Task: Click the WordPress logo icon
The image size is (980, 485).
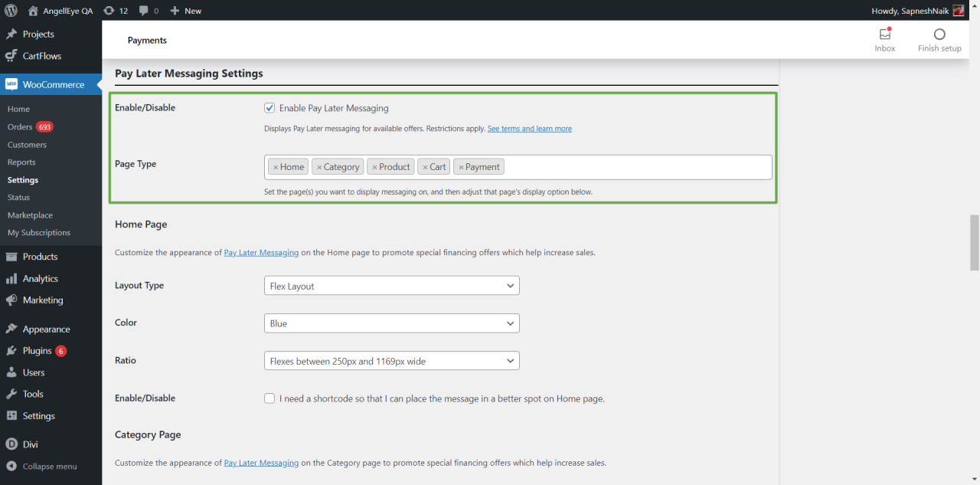Action: click(11, 11)
